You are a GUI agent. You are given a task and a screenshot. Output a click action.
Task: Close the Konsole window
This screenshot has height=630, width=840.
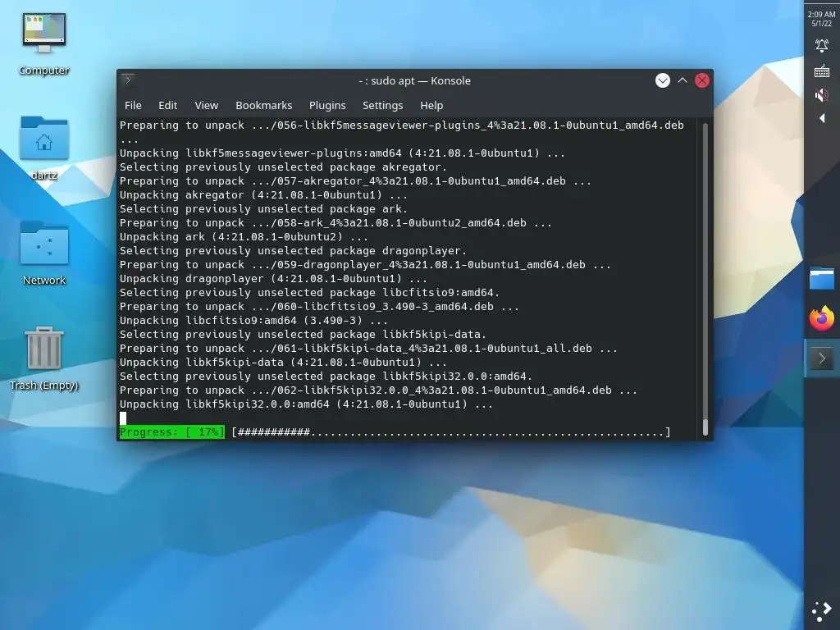(x=702, y=80)
